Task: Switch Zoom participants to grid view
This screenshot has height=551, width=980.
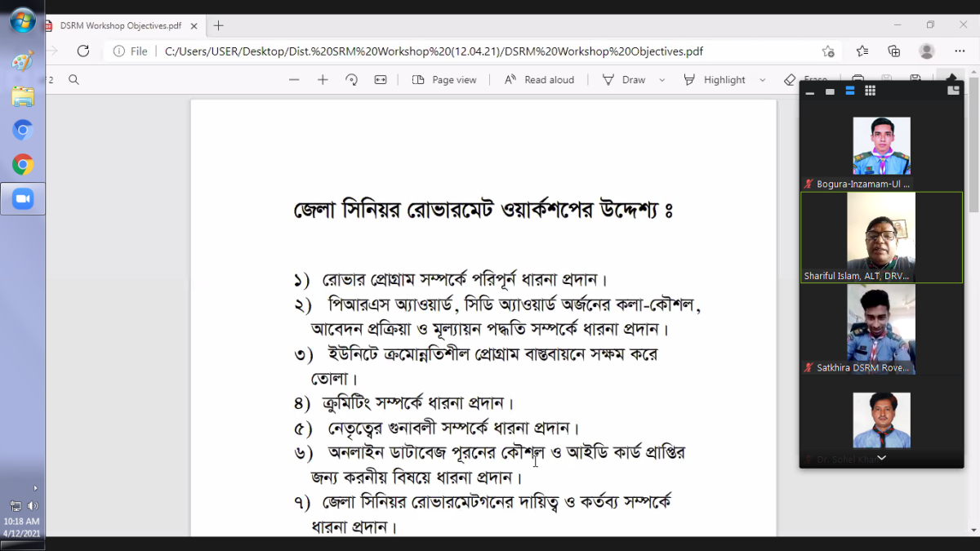Action: click(x=870, y=91)
